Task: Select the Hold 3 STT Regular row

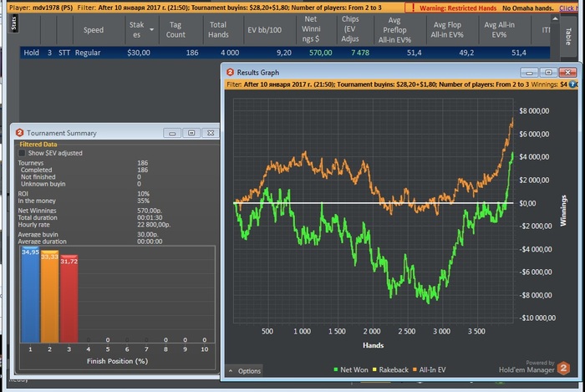Action: click(285, 53)
